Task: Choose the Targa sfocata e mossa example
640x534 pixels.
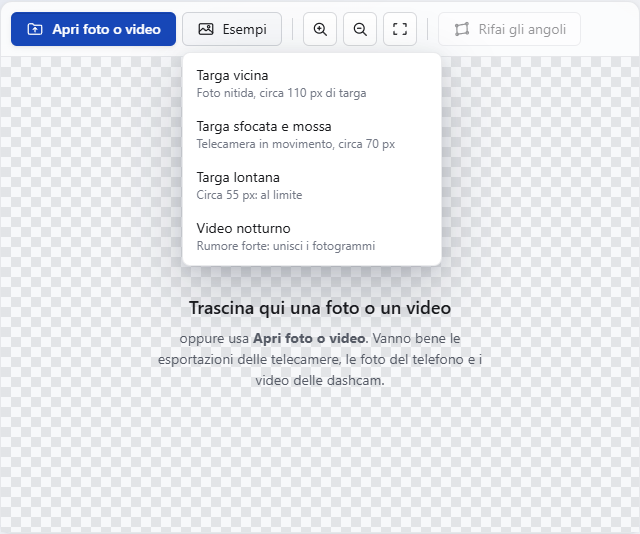Action: (312, 135)
